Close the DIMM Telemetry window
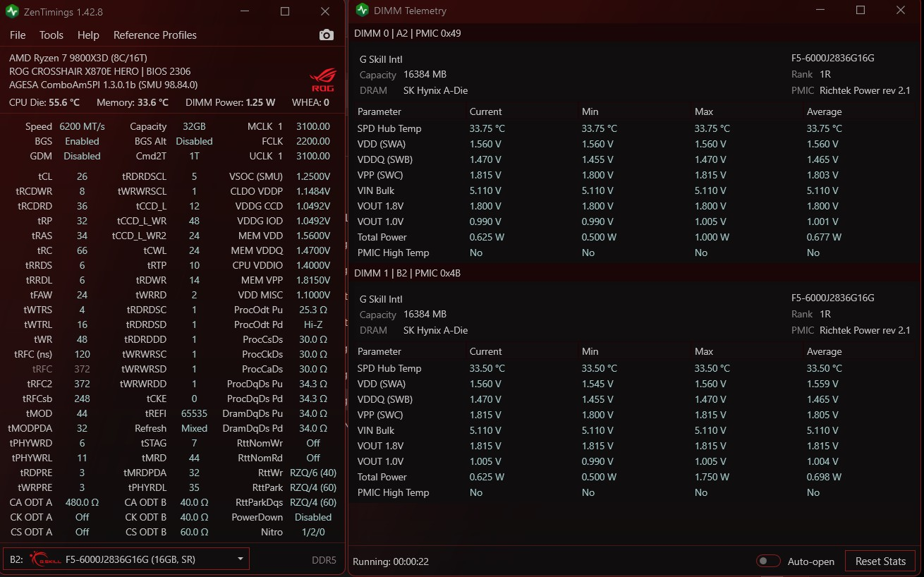The height and width of the screenshot is (577, 924). [901, 10]
